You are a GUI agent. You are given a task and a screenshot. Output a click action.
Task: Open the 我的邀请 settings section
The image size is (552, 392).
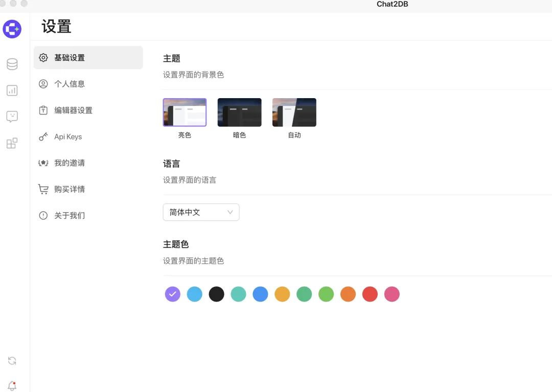[x=88, y=163]
